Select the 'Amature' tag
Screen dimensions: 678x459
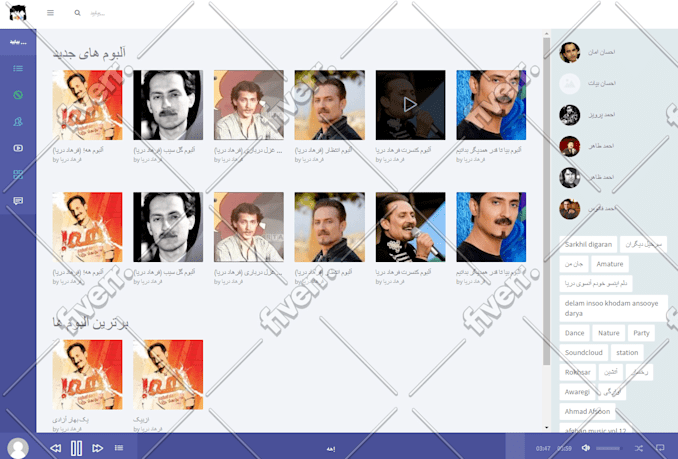click(610, 264)
